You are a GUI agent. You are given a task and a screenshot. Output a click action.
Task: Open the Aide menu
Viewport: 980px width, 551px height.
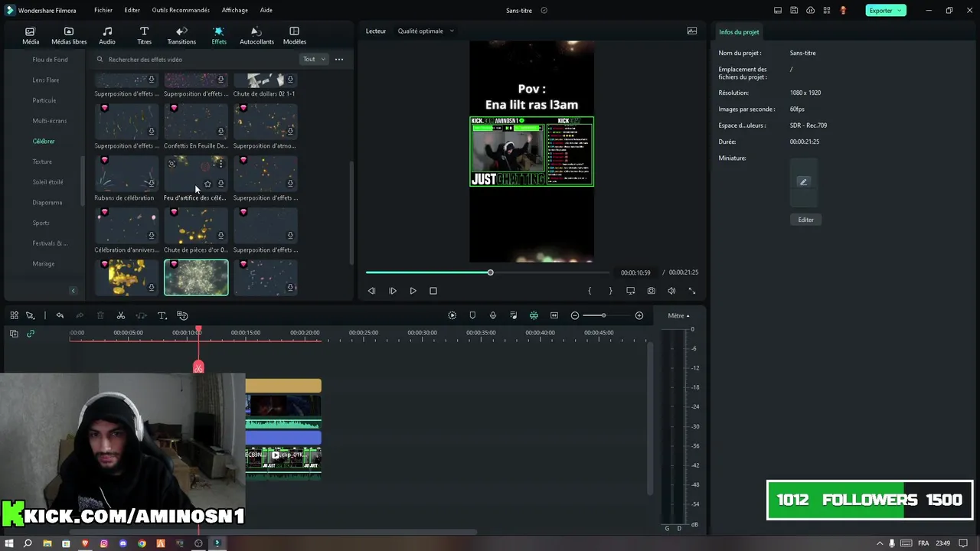coord(266,10)
